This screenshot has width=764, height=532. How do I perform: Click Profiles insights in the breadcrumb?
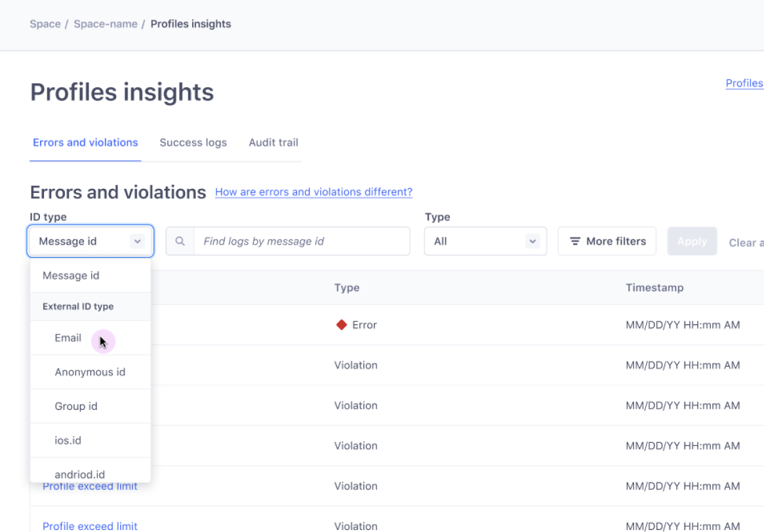(191, 24)
